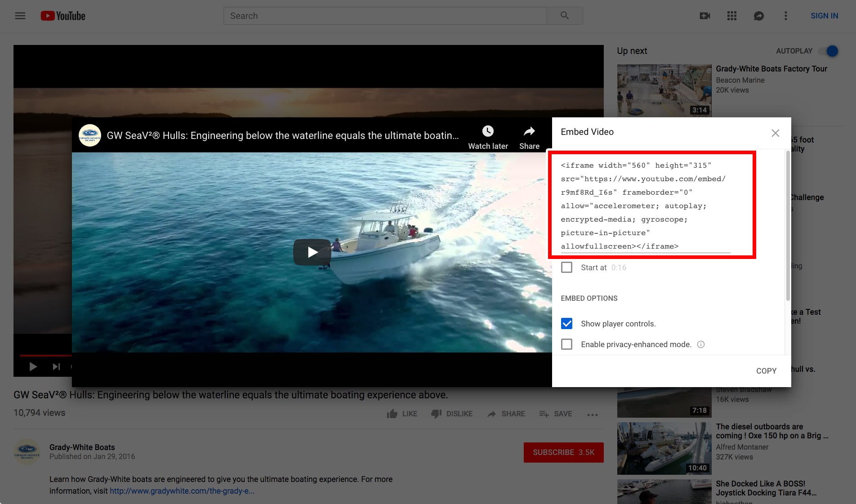The width and height of the screenshot is (856, 504).
Task: Uncheck Show player controls
Action: (567, 324)
